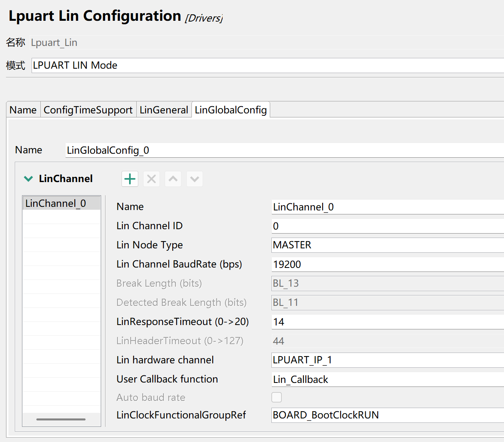The height and width of the screenshot is (442, 504).
Task: Click the 'User Callback function' label
Action: click(x=167, y=379)
